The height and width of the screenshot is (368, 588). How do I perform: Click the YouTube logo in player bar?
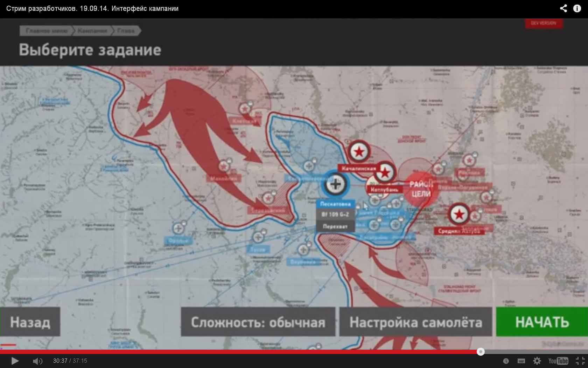[558, 361]
